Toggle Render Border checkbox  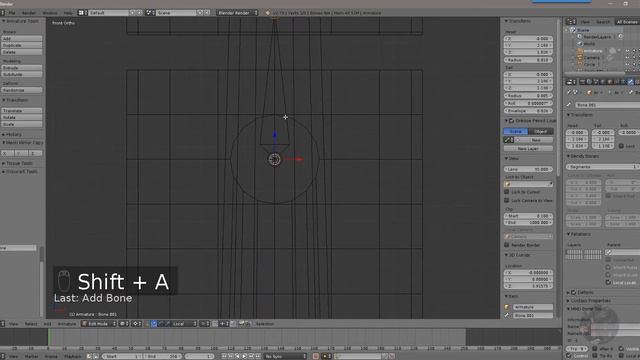point(507,245)
